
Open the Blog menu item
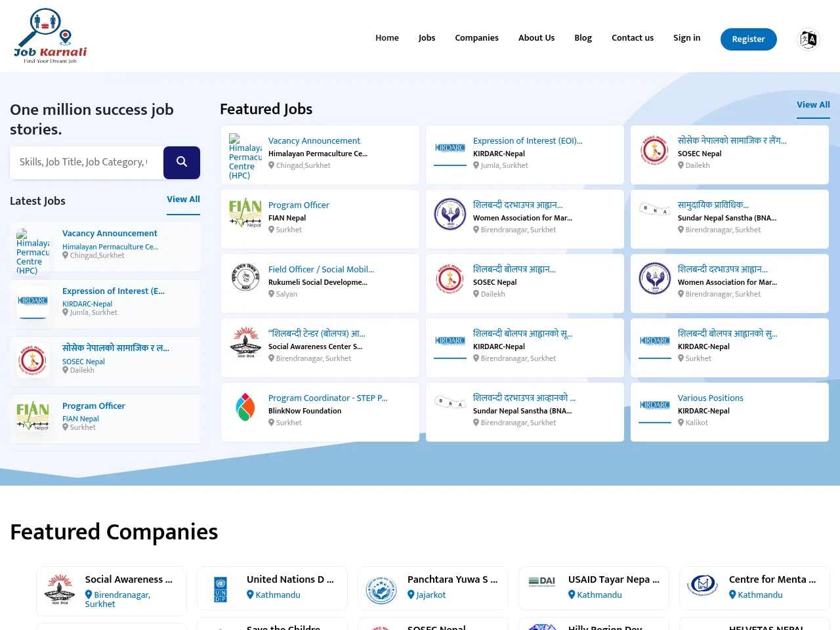[583, 38]
